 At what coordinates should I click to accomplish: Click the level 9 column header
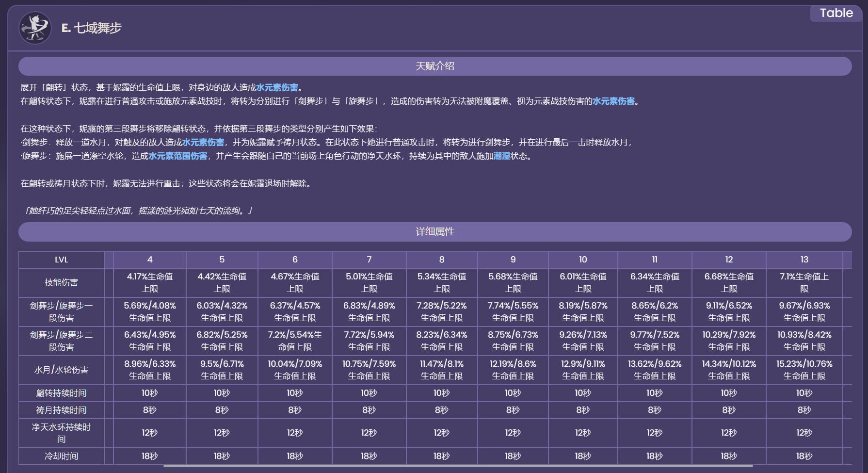pyautogui.click(x=513, y=260)
